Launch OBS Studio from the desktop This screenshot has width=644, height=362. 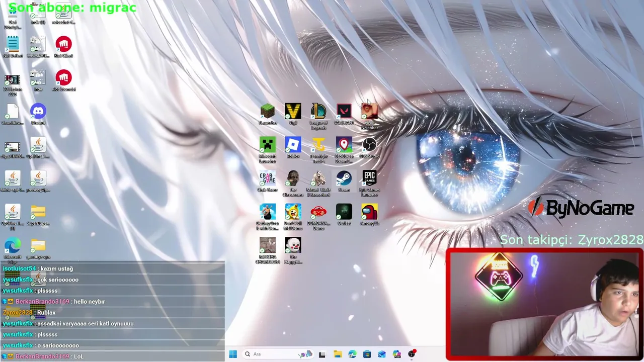coord(369,145)
